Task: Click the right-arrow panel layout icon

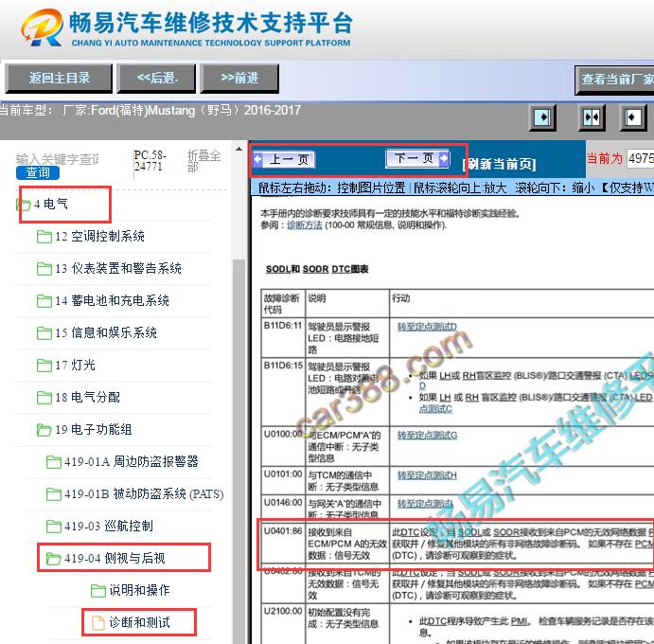Action: (x=542, y=117)
